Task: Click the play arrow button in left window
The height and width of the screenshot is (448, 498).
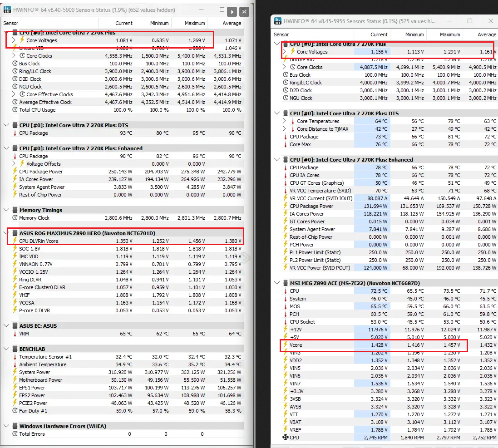Action: point(232,12)
